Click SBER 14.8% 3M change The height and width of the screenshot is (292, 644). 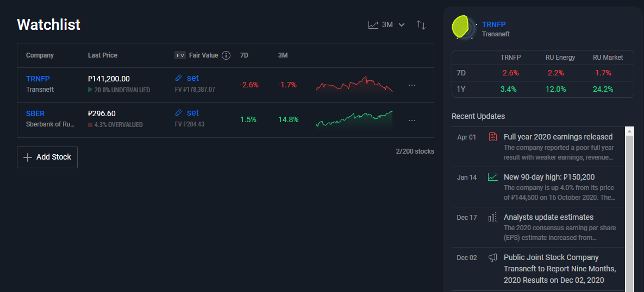pyautogui.click(x=289, y=120)
